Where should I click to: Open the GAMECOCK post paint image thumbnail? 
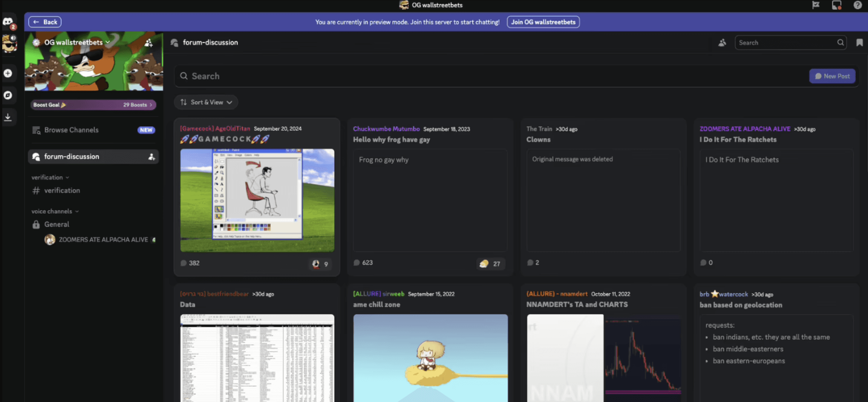coord(257,200)
